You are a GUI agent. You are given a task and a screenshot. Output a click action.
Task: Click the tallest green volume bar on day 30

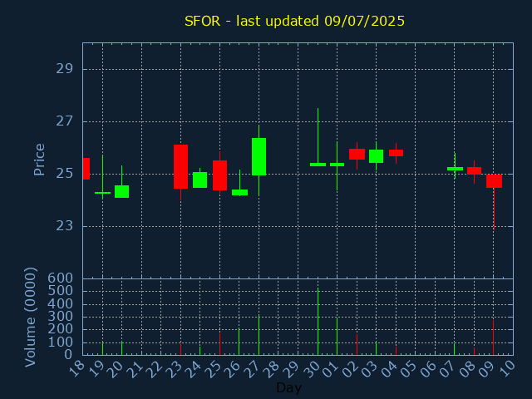coord(318,322)
